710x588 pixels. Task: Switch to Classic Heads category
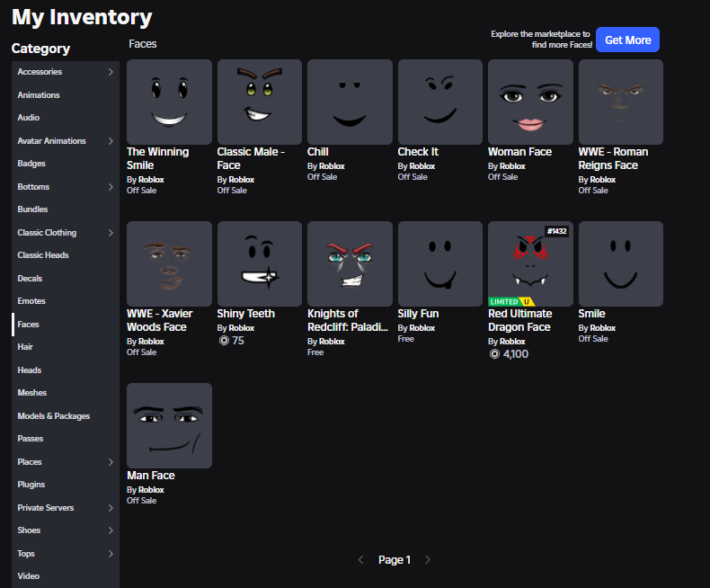tap(66, 255)
